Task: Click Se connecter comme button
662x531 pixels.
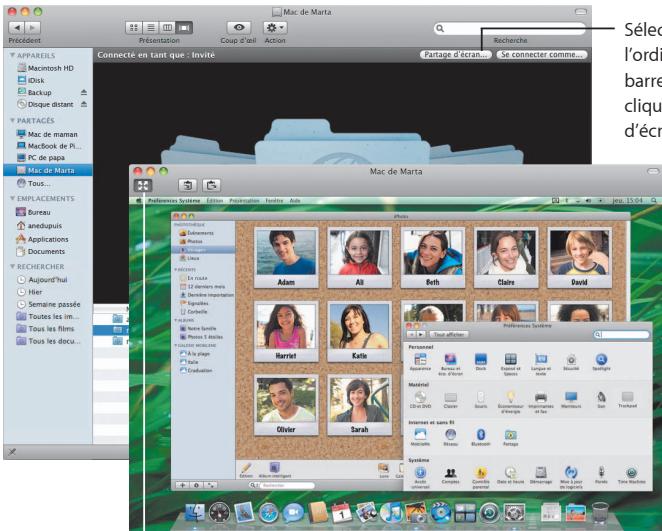Action: point(542,54)
